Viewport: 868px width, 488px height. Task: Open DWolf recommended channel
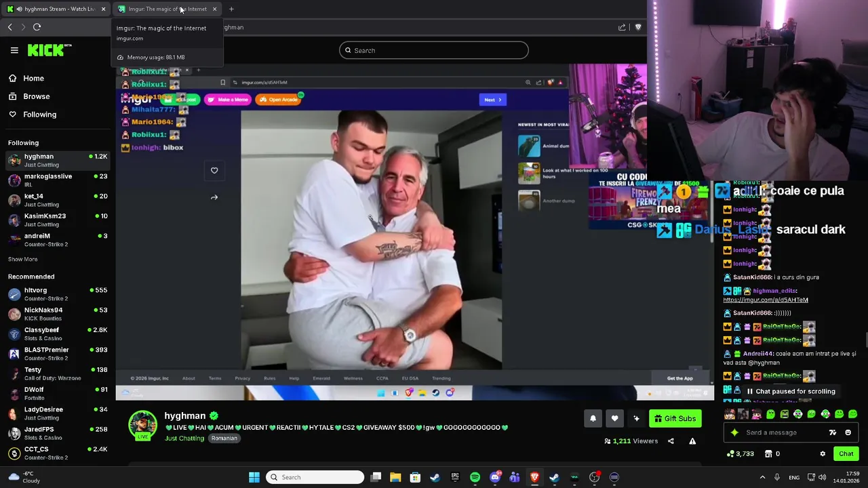pos(56,393)
